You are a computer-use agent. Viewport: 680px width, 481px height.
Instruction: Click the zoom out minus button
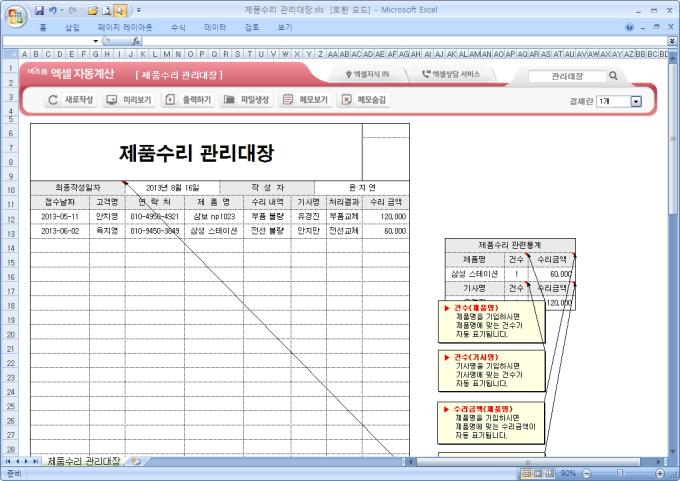tap(586, 473)
